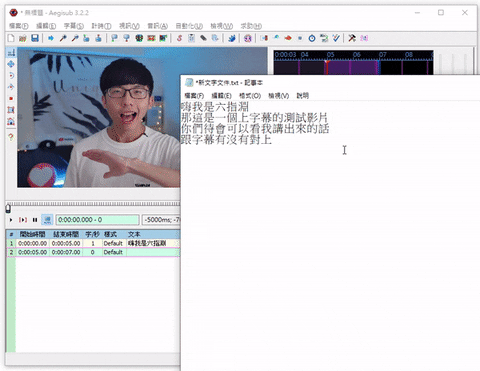480x371 pixels.
Task: Play the video
Action: coord(11,220)
